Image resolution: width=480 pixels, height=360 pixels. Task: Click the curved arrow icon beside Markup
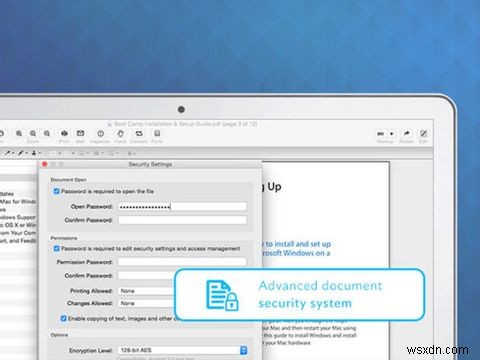click(x=406, y=133)
